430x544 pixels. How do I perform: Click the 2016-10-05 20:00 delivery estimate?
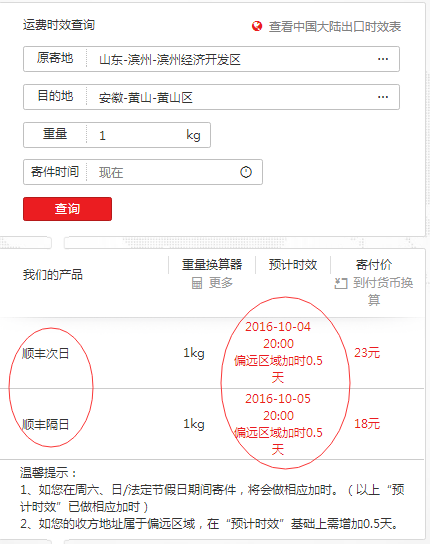pos(278,407)
